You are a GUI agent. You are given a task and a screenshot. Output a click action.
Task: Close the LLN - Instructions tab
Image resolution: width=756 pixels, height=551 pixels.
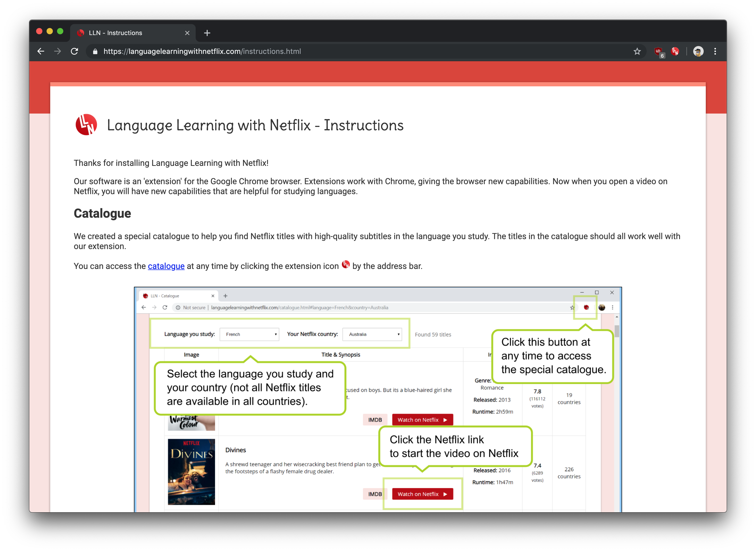coord(187,33)
